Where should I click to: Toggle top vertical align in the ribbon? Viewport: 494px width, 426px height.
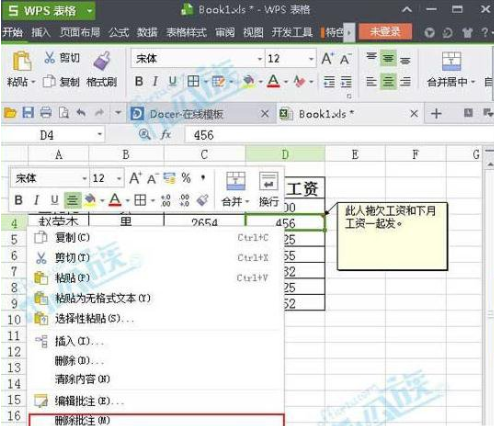371,58
